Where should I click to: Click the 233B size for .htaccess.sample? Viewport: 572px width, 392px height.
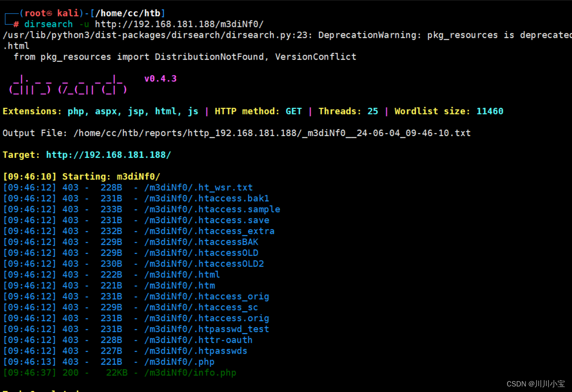(111, 209)
